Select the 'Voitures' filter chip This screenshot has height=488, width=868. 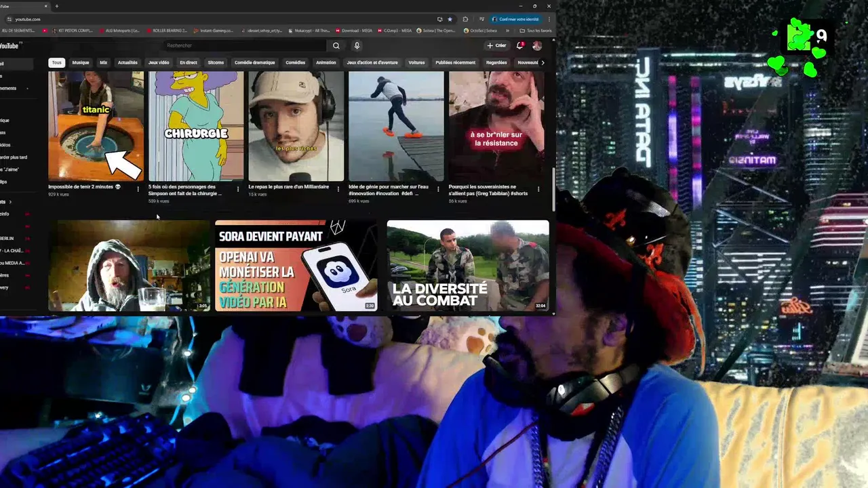coord(416,62)
